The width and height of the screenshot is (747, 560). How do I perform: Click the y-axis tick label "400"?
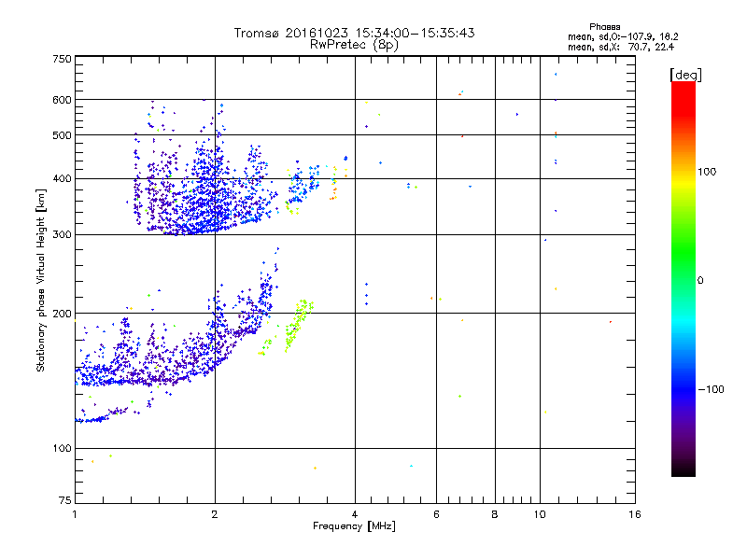pyautogui.click(x=62, y=179)
